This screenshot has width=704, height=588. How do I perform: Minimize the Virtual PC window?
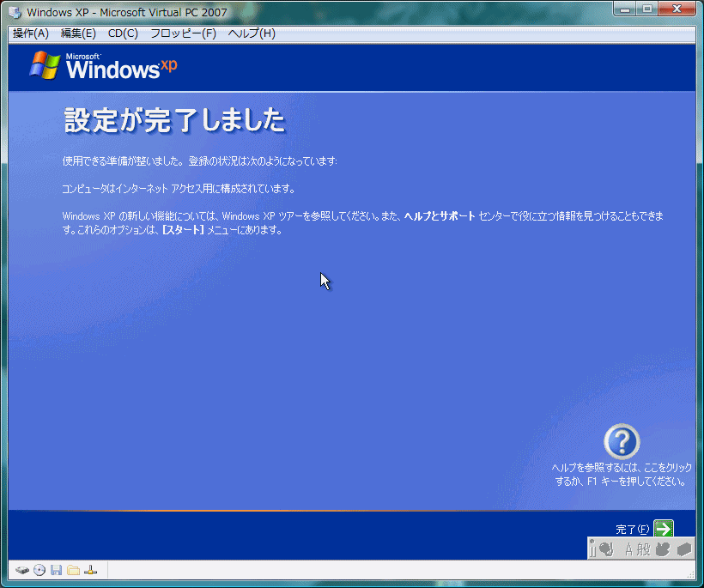click(x=626, y=9)
